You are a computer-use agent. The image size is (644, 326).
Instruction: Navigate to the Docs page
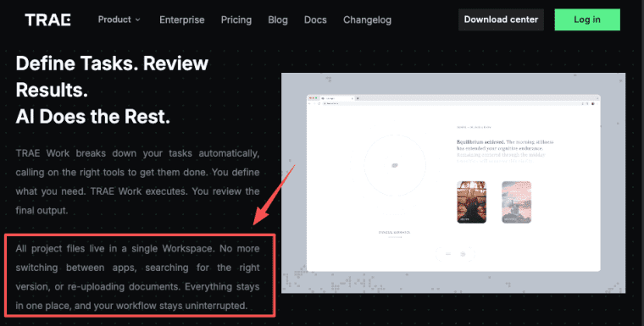tap(315, 19)
